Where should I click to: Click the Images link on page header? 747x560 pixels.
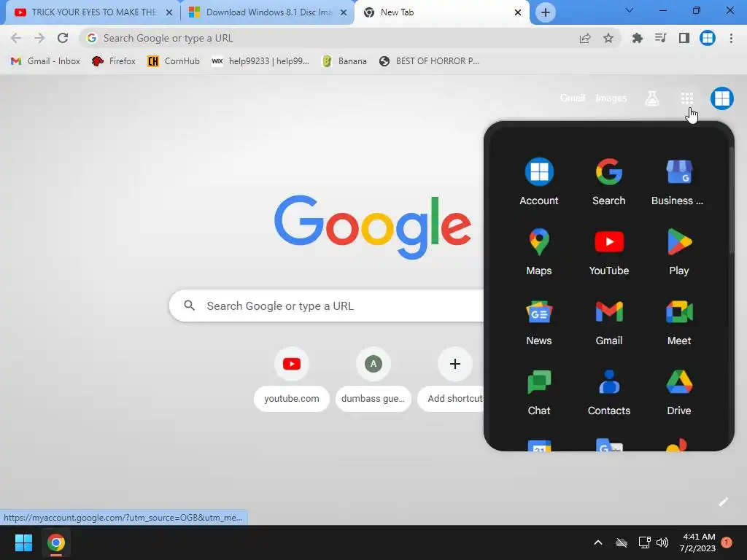point(611,98)
